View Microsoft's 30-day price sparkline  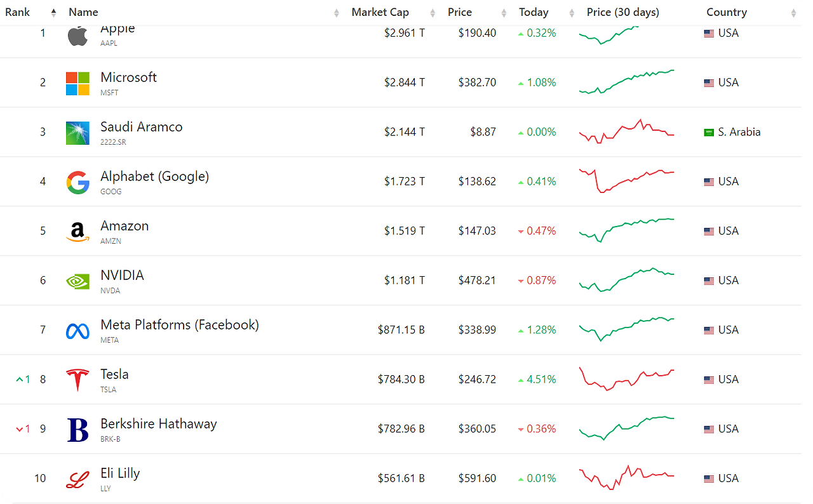626,82
